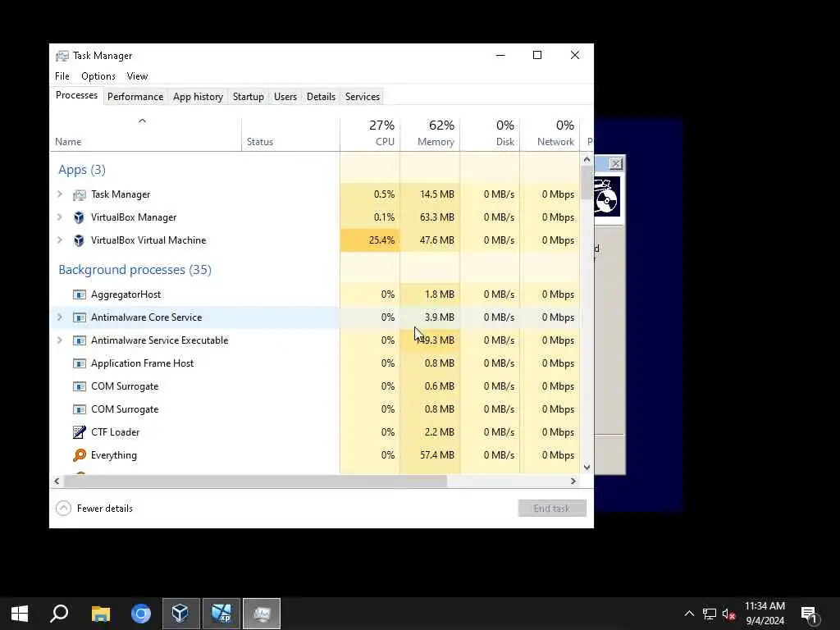
Task: Sort by the Disk column header
Action: pos(491,134)
